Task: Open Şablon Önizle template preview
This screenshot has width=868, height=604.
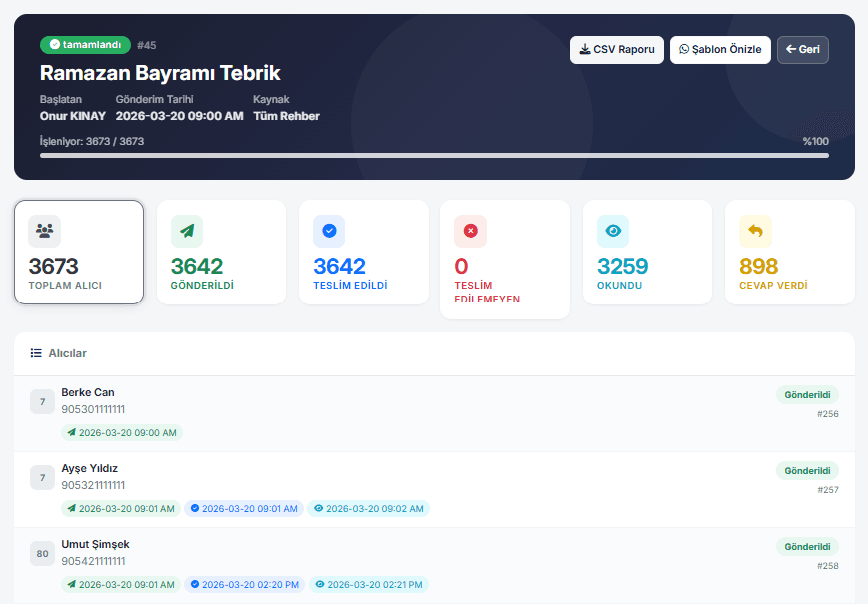Action: point(720,50)
